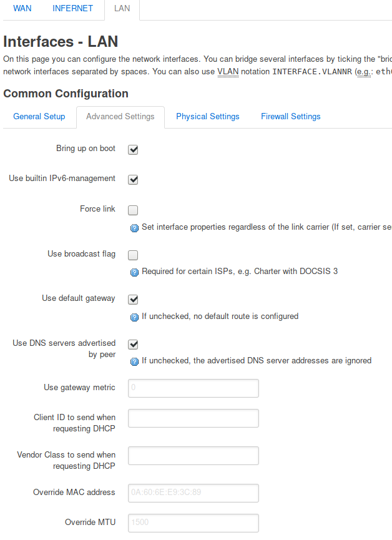
Task: Disable Use builtin IPv6-management checkbox
Action: tap(133, 180)
